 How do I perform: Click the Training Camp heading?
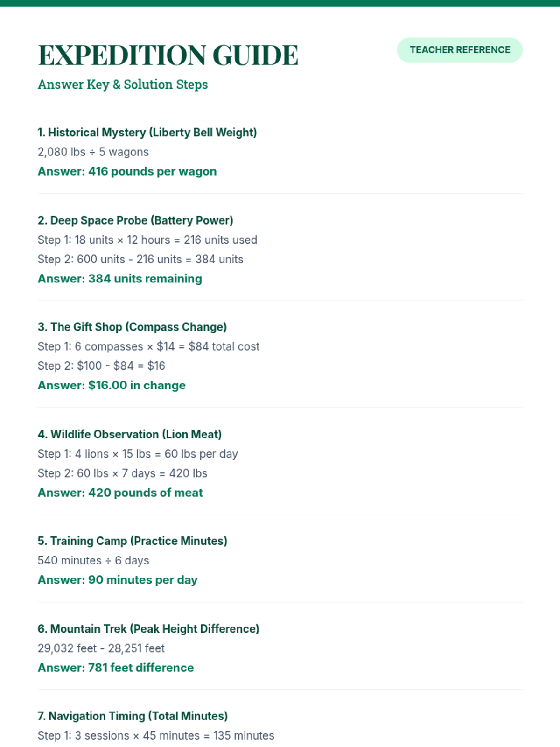tap(132, 541)
